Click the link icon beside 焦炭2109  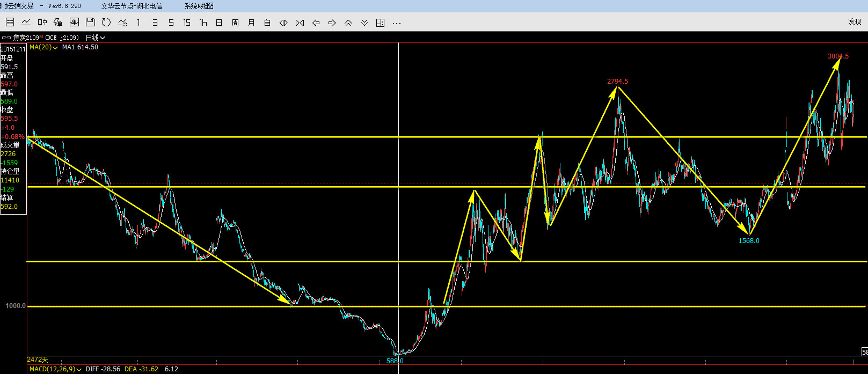(x=6, y=38)
